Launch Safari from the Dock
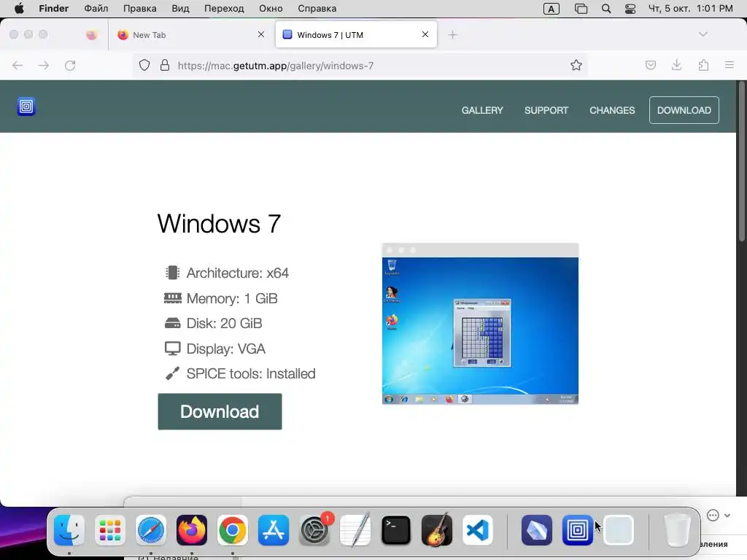The width and height of the screenshot is (747, 560). point(151,530)
